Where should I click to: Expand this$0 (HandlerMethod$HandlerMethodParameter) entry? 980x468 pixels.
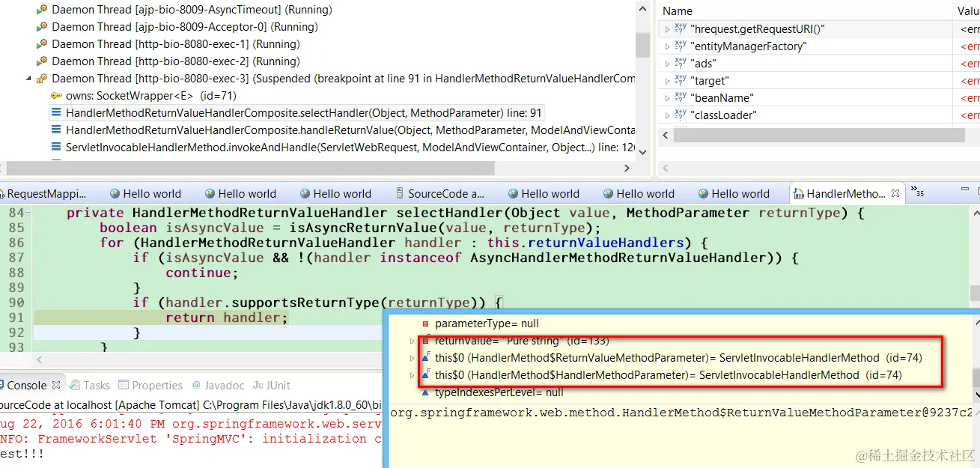click(412, 375)
